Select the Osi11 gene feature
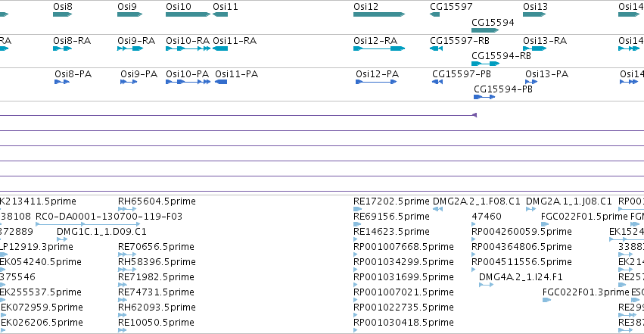 pyautogui.click(x=220, y=14)
